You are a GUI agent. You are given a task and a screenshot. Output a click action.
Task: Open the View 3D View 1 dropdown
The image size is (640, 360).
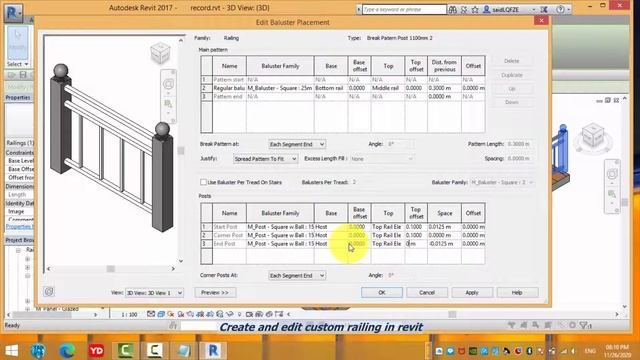154,293
